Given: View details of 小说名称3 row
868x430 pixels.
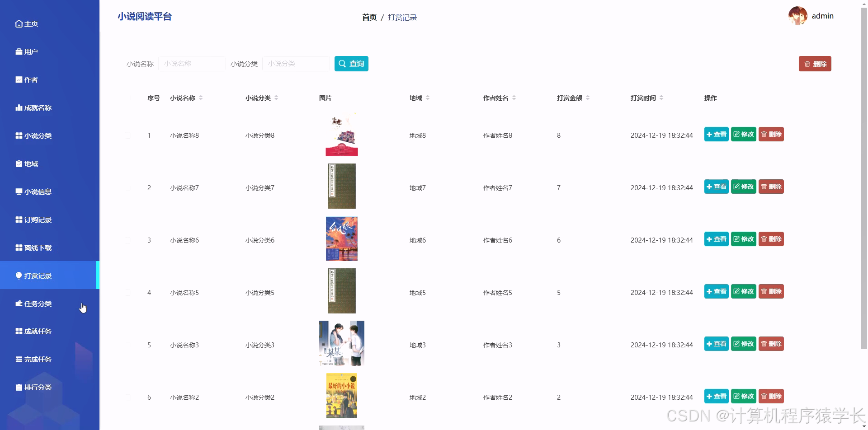Looking at the screenshot, I should [716, 344].
